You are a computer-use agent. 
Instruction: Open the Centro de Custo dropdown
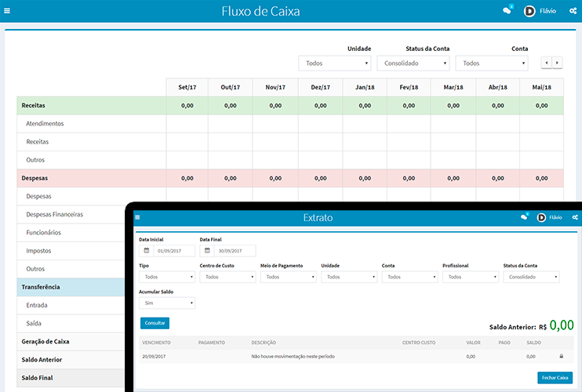click(227, 277)
